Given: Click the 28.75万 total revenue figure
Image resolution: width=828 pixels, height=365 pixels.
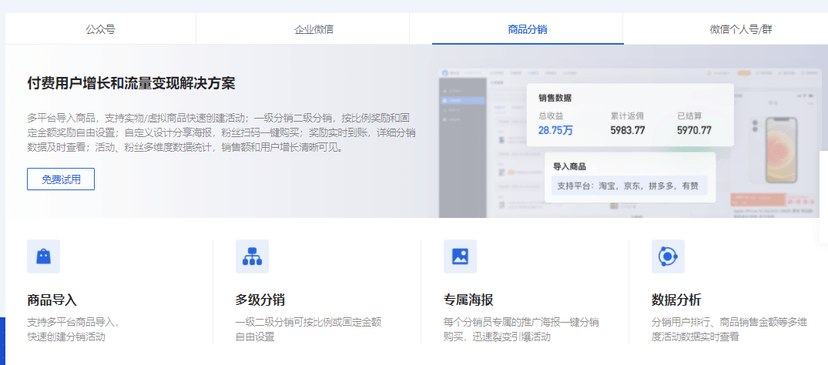Looking at the screenshot, I should (556, 130).
